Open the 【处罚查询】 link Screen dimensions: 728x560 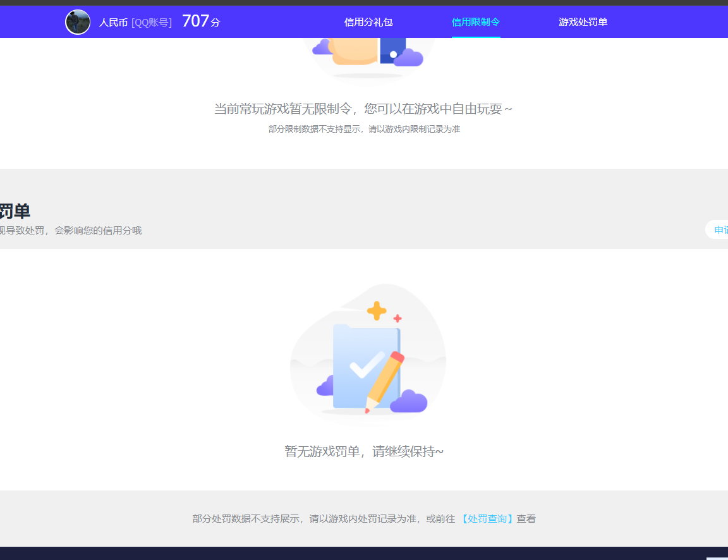(487, 518)
